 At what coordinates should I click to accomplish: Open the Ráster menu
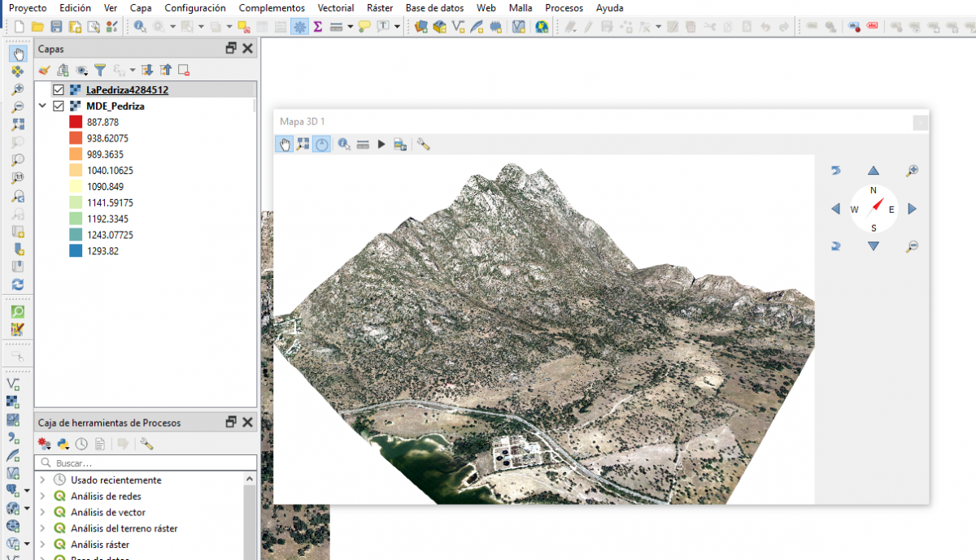[x=379, y=7]
